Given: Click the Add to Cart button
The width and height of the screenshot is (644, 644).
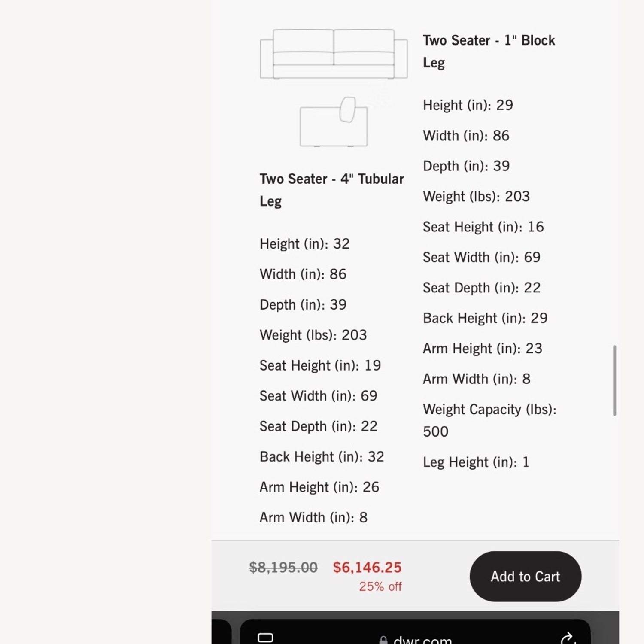Looking at the screenshot, I should (x=525, y=576).
